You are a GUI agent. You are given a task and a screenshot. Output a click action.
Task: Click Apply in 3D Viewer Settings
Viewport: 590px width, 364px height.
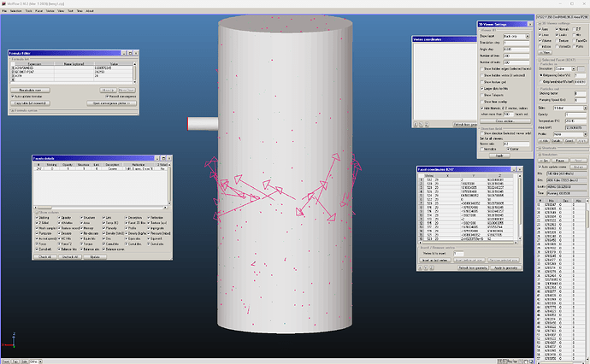tap(499, 156)
